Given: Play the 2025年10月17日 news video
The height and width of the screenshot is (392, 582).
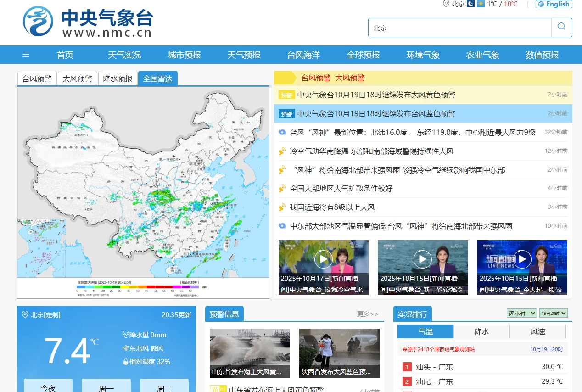Looking at the screenshot, I should 323,259.
